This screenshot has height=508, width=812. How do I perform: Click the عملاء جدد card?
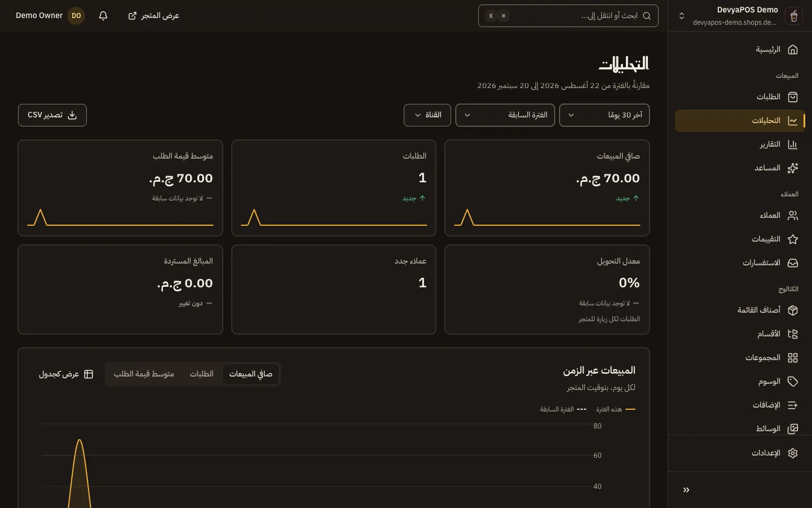334,290
